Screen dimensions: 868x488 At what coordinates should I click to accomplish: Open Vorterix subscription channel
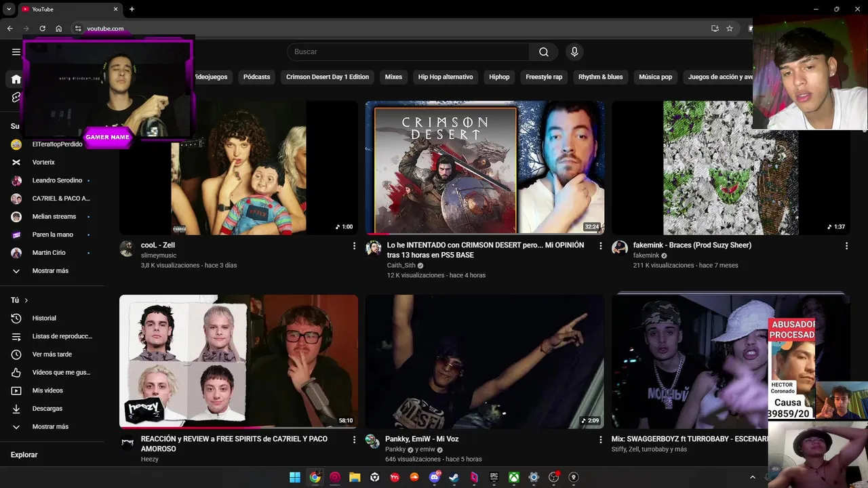coord(43,162)
